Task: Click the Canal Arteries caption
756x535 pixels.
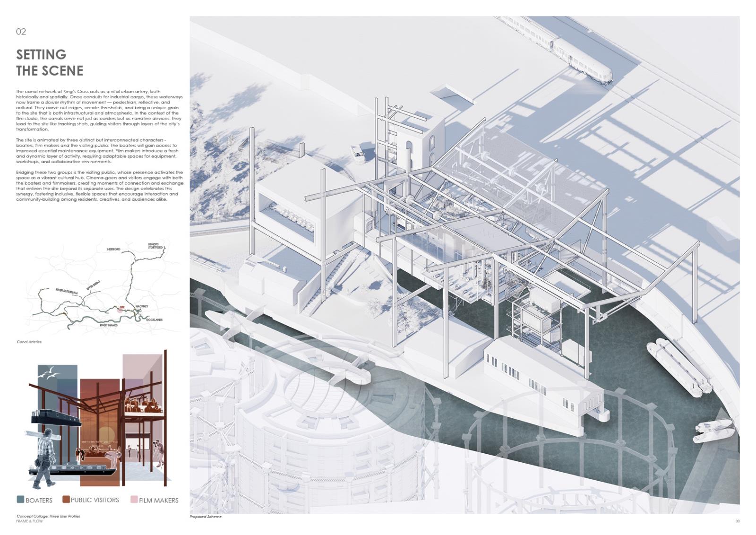Action: pyautogui.click(x=29, y=342)
